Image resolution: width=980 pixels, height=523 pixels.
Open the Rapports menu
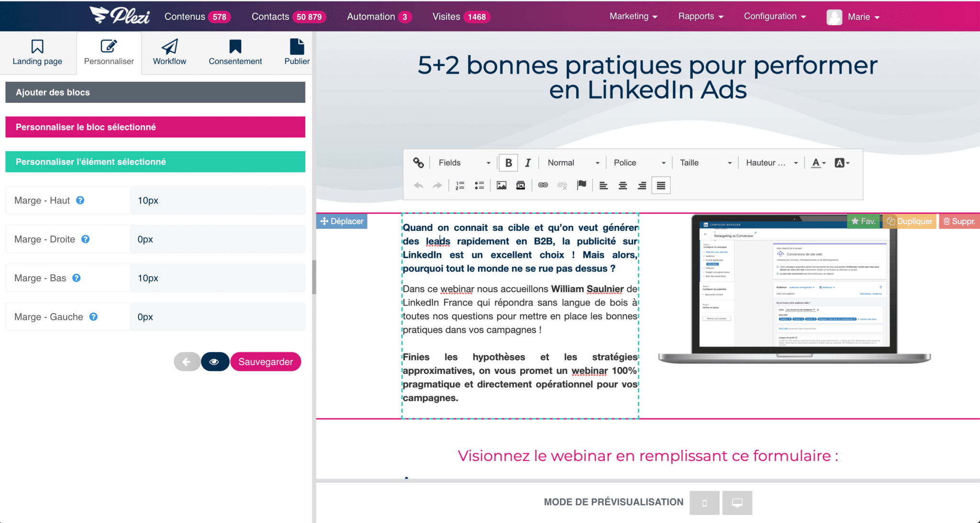pyautogui.click(x=701, y=16)
